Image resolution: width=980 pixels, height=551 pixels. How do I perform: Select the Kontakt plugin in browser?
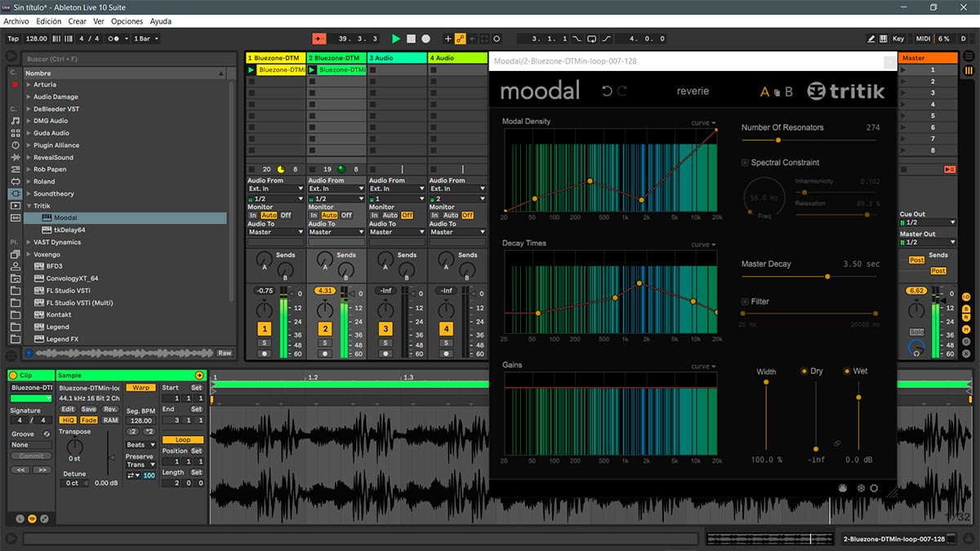pyautogui.click(x=59, y=315)
